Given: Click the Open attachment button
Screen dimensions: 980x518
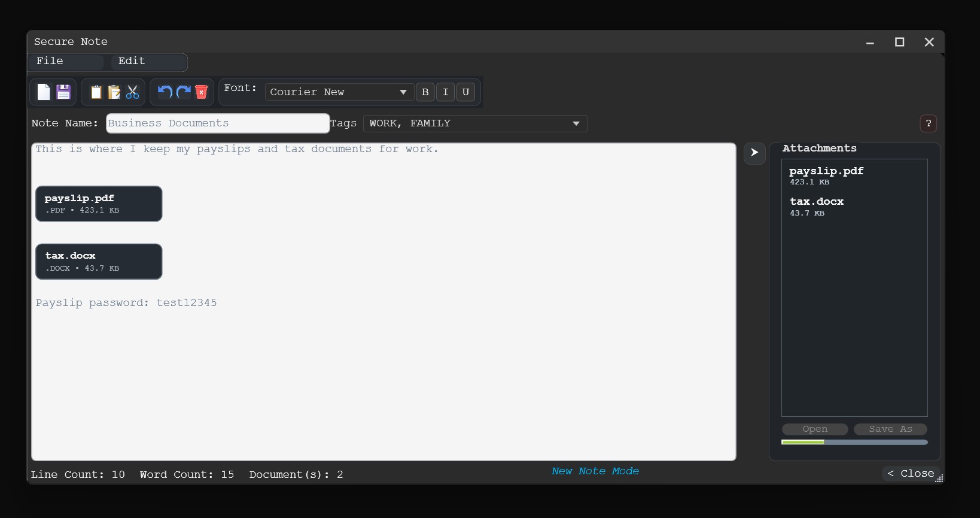Looking at the screenshot, I should pyautogui.click(x=815, y=429).
